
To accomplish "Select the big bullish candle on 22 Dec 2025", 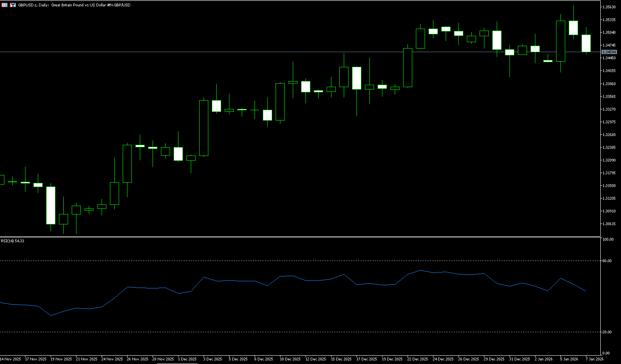I will click(x=407, y=68).
